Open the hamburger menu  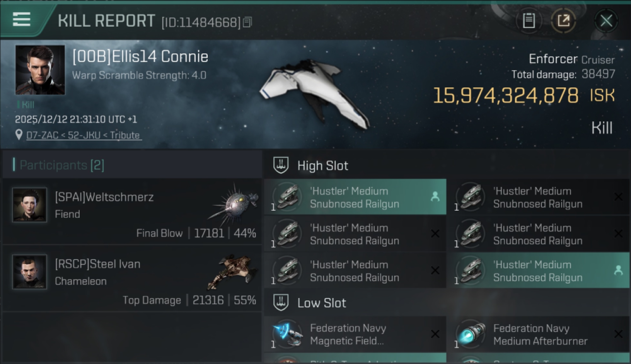click(x=22, y=19)
